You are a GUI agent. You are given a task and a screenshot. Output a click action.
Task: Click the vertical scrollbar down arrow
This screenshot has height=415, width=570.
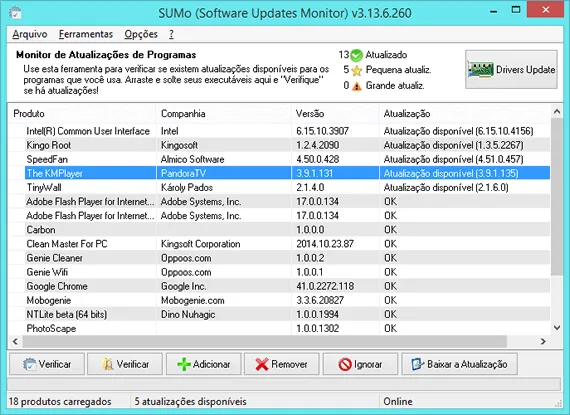557,328
